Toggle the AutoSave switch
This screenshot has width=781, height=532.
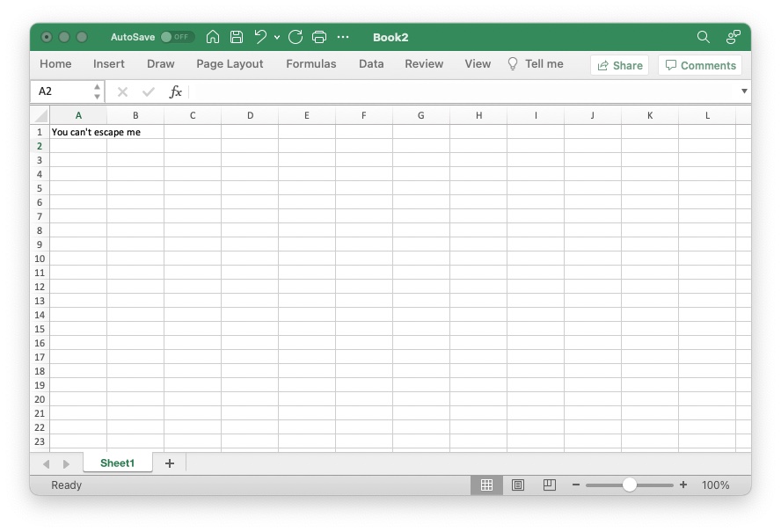pyautogui.click(x=178, y=37)
